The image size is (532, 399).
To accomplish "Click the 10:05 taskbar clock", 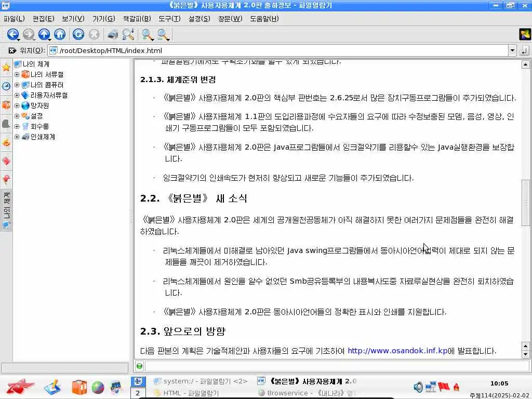I will [x=499, y=383].
